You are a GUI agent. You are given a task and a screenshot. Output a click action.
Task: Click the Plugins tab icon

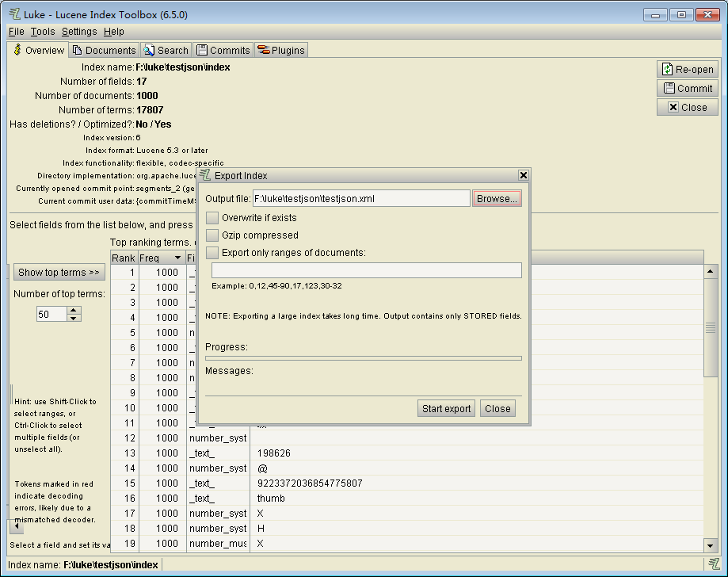(x=264, y=50)
